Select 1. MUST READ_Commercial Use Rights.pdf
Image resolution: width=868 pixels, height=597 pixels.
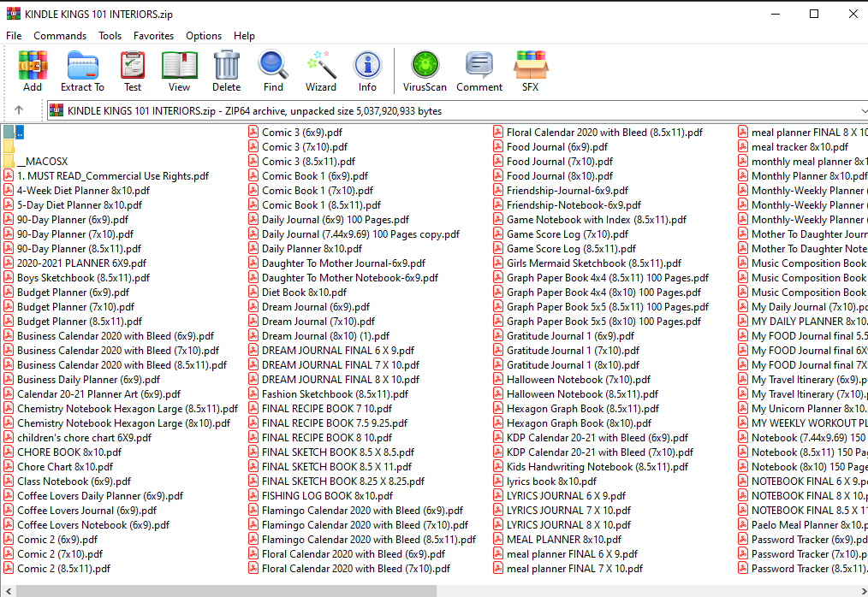106,176
